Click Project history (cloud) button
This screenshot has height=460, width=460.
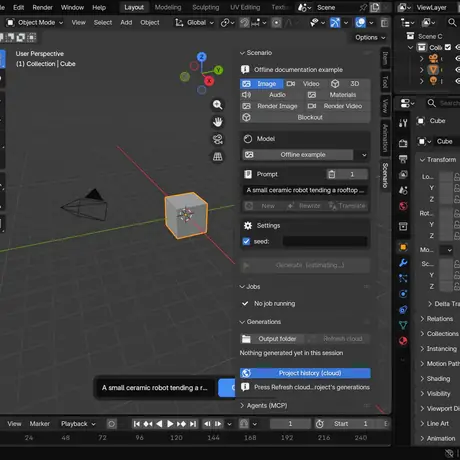coord(305,373)
